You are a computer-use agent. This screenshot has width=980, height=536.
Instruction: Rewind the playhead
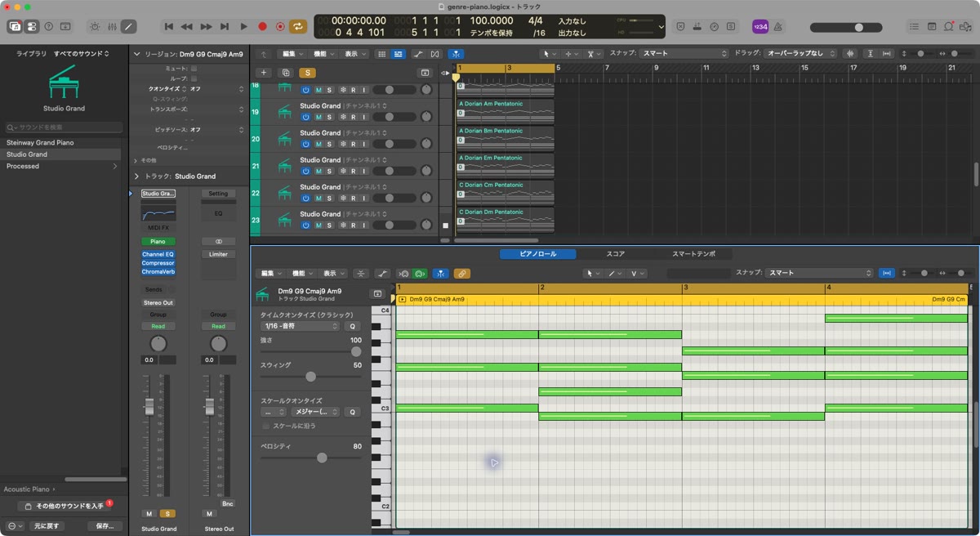point(187,26)
